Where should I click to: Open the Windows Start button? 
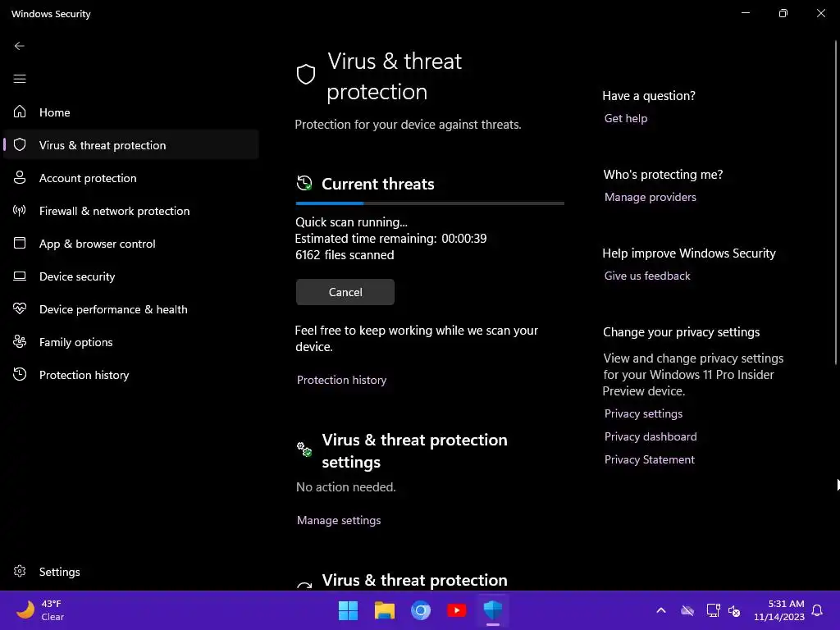click(348, 610)
